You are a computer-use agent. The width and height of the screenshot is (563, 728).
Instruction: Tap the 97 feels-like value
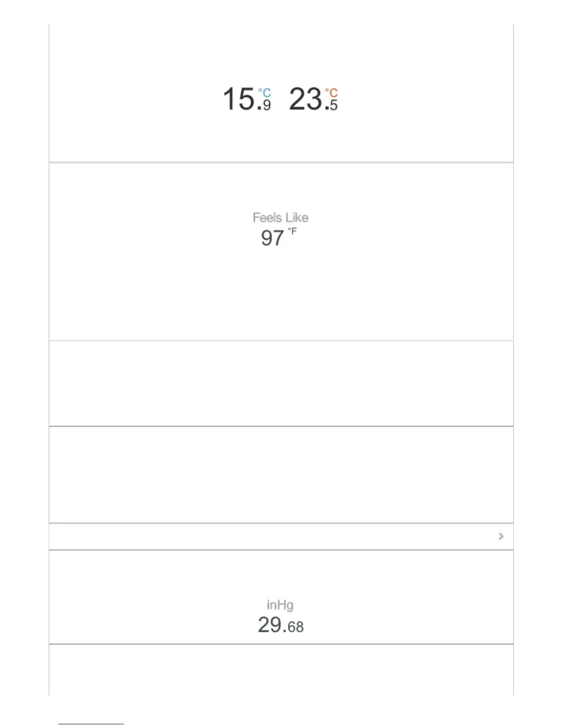pyautogui.click(x=272, y=238)
